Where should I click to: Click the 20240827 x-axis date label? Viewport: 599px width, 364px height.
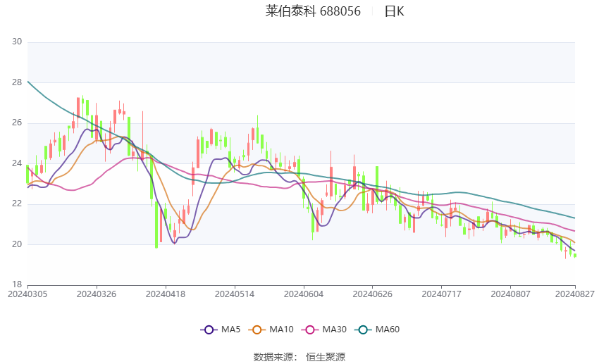pos(575,294)
